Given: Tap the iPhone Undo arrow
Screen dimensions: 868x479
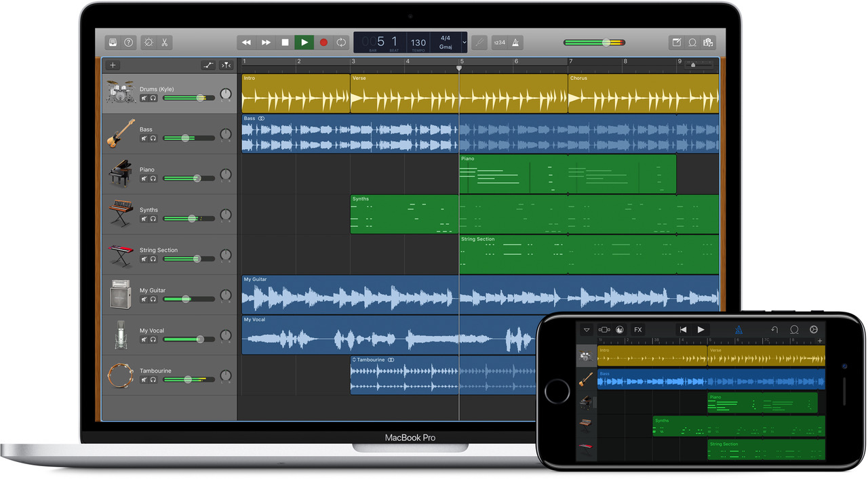Looking at the screenshot, I should click(774, 330).
